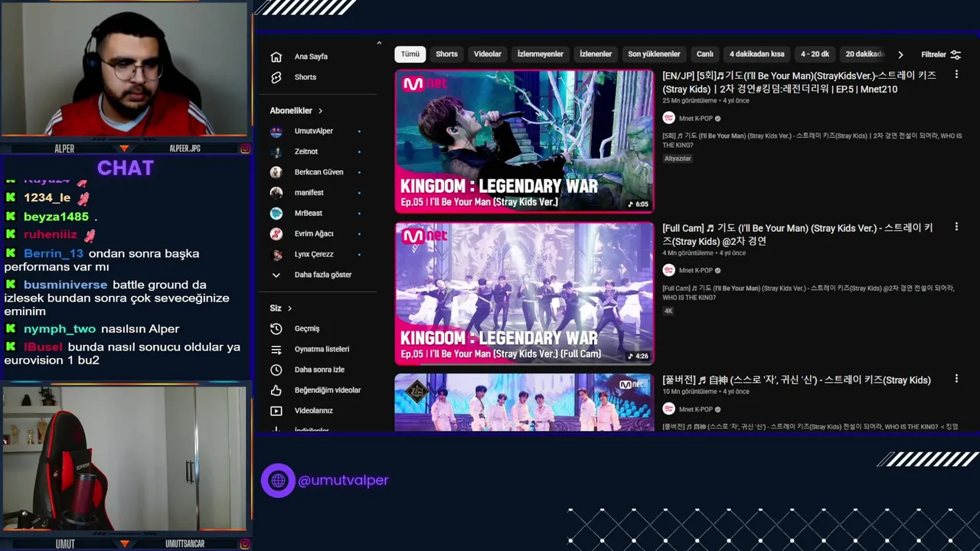Play Kingdom Ep.05 thumbnail with 6:05 duration
Viewport: 980px width, 551px height.
pos(524,141)
